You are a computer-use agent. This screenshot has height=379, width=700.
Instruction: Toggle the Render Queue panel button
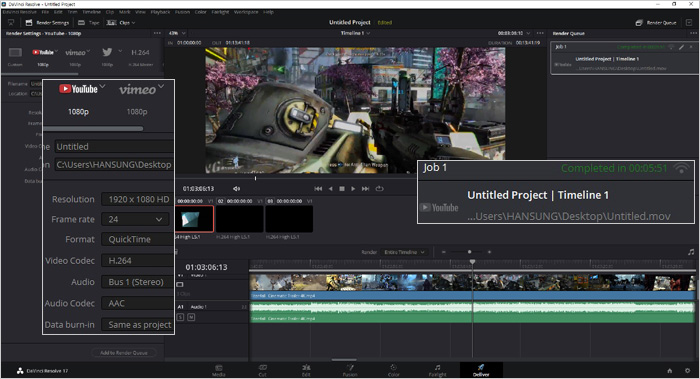tap(656, 23)
